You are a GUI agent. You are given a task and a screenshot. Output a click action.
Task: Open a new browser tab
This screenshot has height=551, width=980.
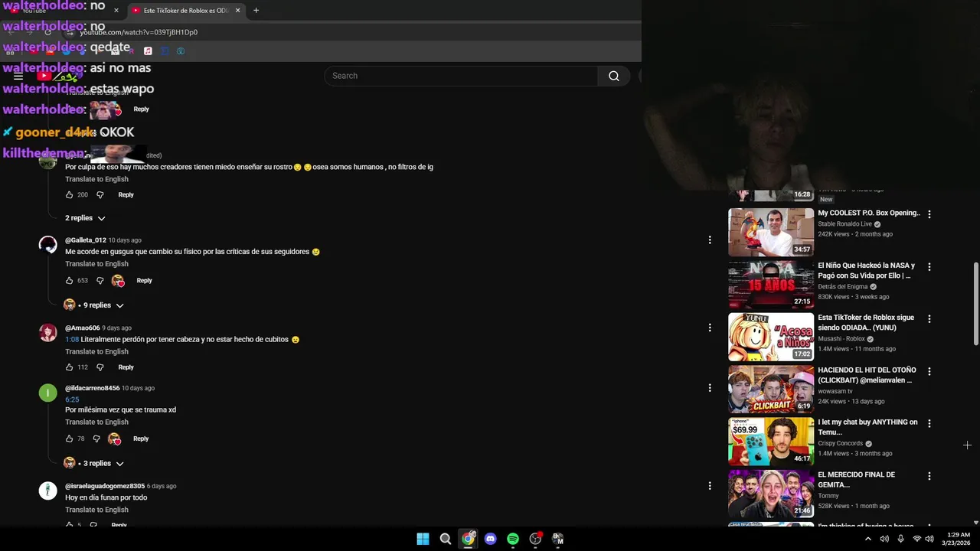[256, 11]
